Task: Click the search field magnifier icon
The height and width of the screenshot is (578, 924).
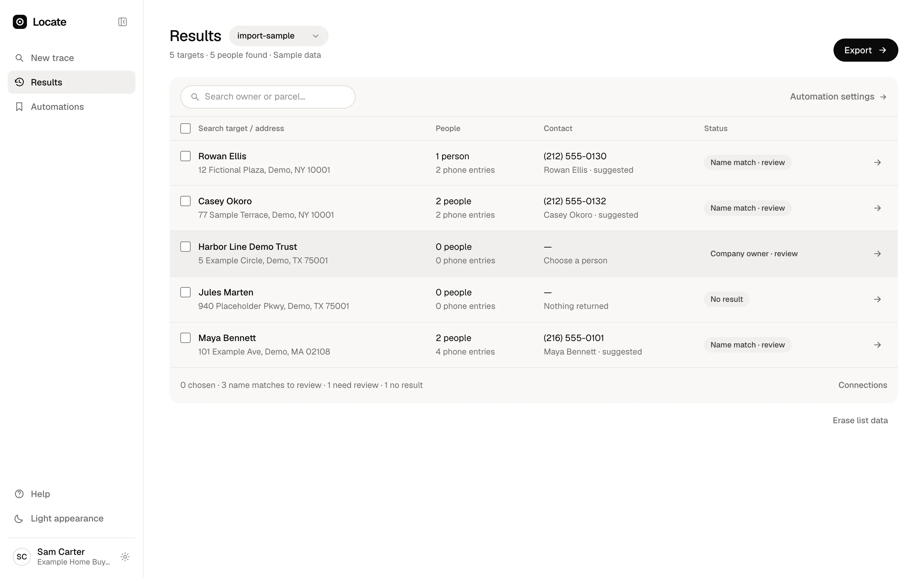Action: (x=195, y=97)
